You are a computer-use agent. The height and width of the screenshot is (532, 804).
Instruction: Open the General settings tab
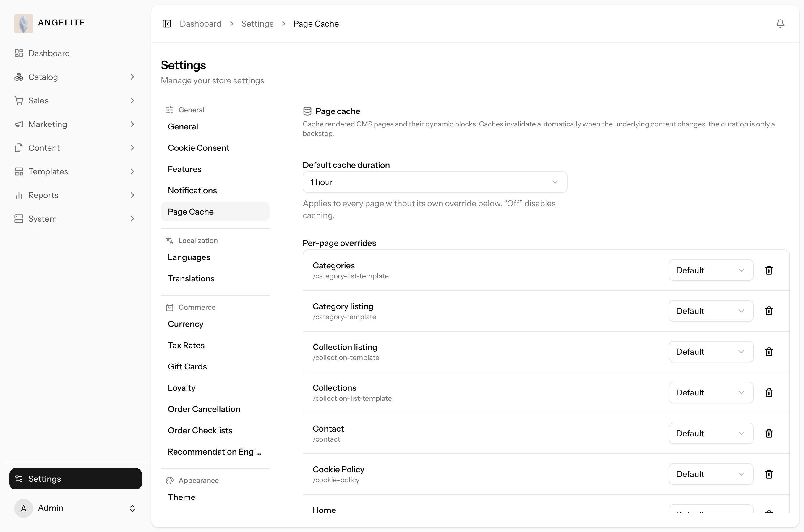point(215,126)
